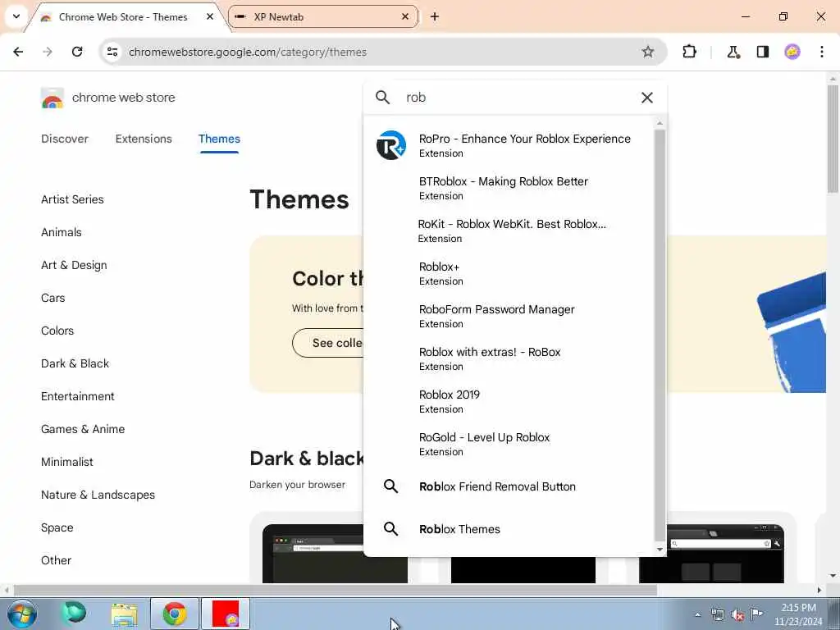This screenshot has width=840, height=630.
Task: Open the Windows Start button
Action: pyautogui.click(x=22, y=614)
